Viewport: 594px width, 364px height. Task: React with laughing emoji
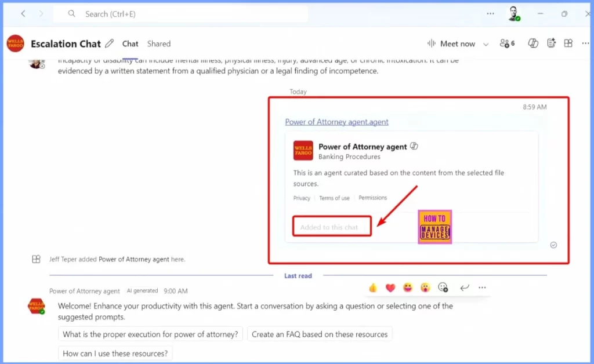tap(408, 288)
